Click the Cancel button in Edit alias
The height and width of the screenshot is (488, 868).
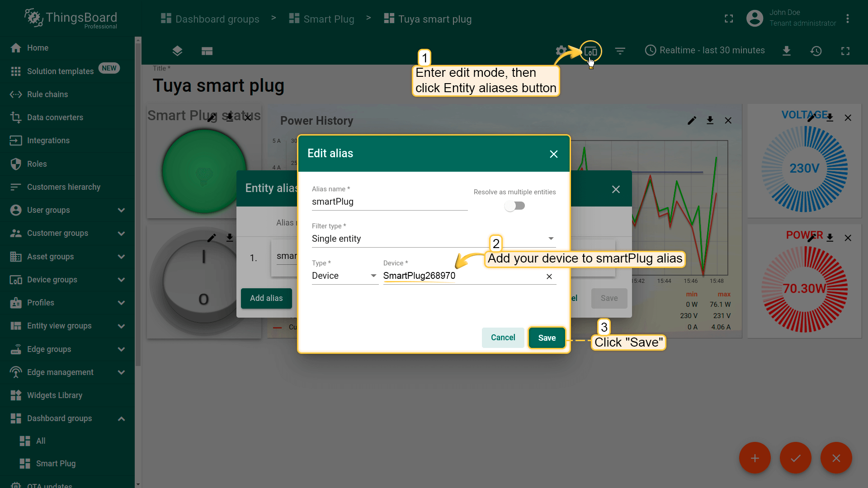tap(503, 338)
